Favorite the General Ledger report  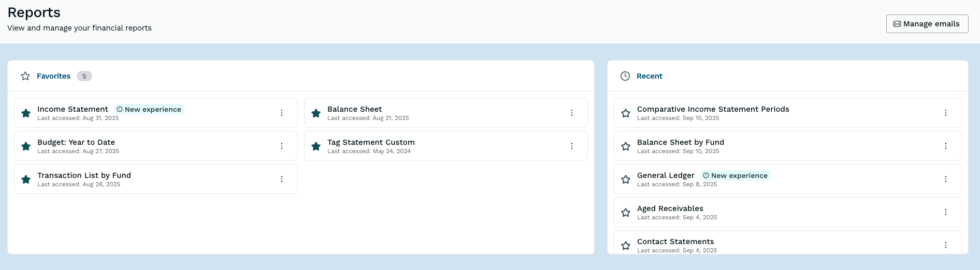626,179
